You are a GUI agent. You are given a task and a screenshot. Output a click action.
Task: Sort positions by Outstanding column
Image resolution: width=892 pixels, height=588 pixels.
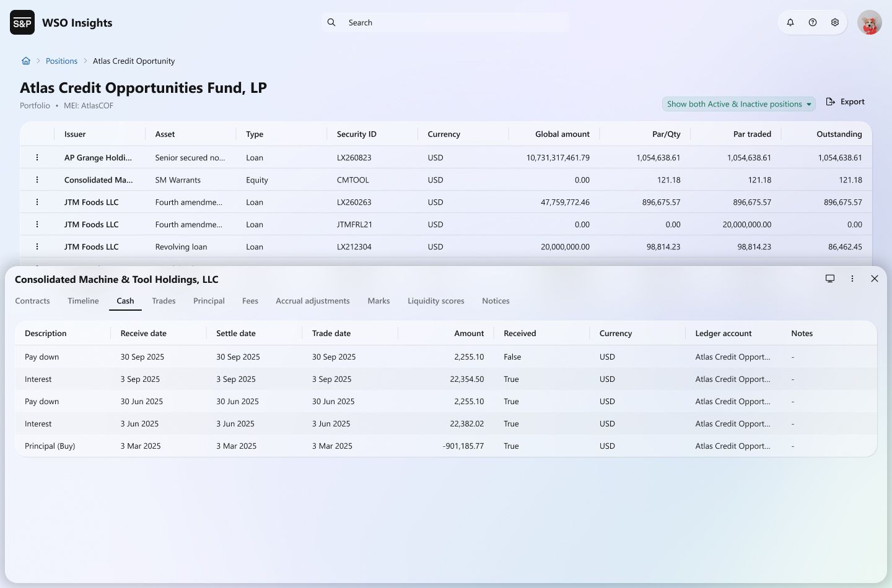[x=839, y=134]
